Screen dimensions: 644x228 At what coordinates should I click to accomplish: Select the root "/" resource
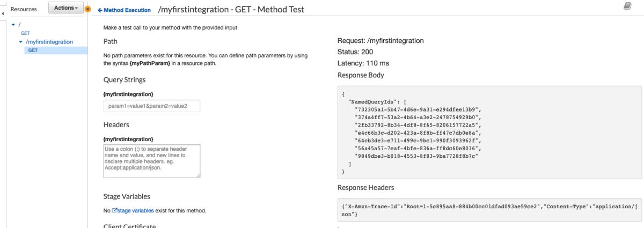click(20, 24)
